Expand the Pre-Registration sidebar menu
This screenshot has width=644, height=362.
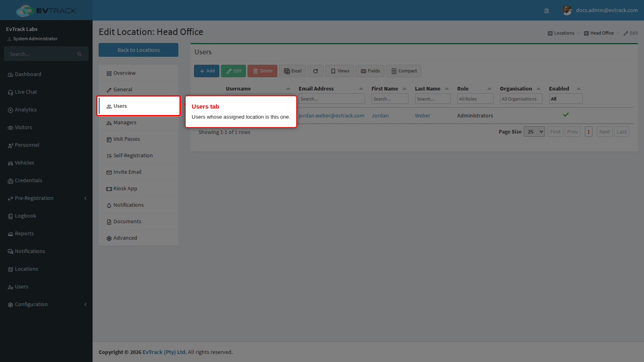click(x=46, y=198)
